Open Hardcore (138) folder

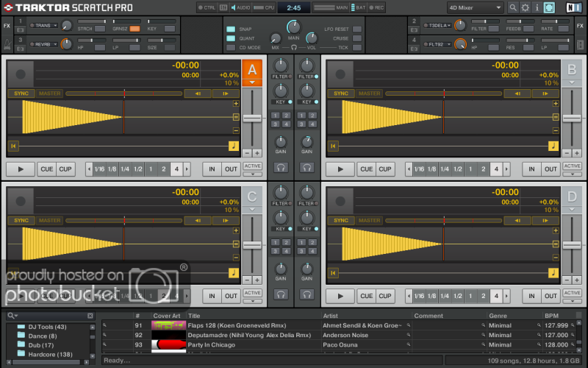coord(50,354)
